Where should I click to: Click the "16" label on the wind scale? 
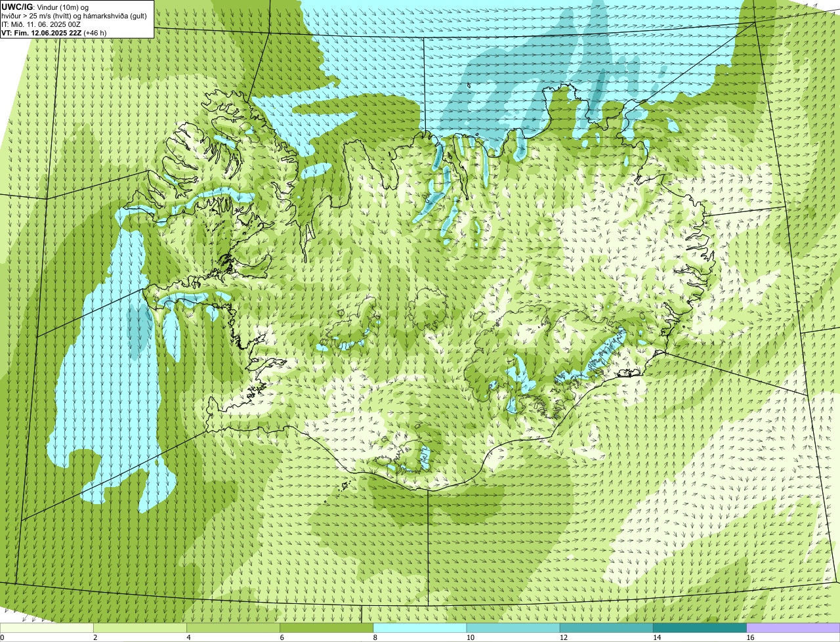click(x=751, y=637)
